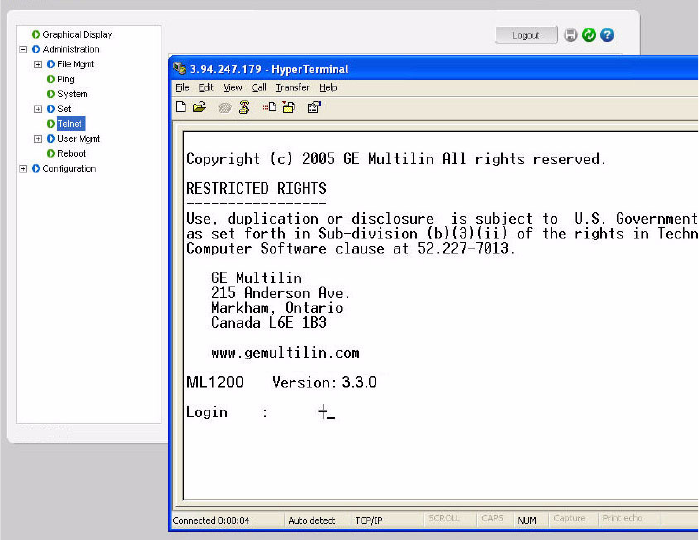The height and width of the screenshot is (540, 699).
Task: Open the Call menu in HyperTerminal
Action: coord(259,87)
